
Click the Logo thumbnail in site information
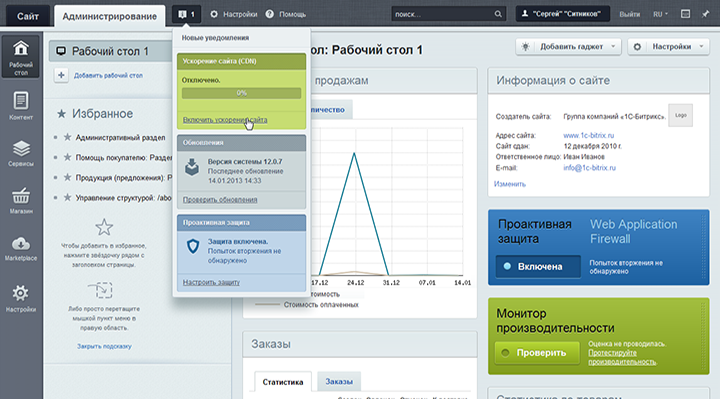[x=681, y=115]
